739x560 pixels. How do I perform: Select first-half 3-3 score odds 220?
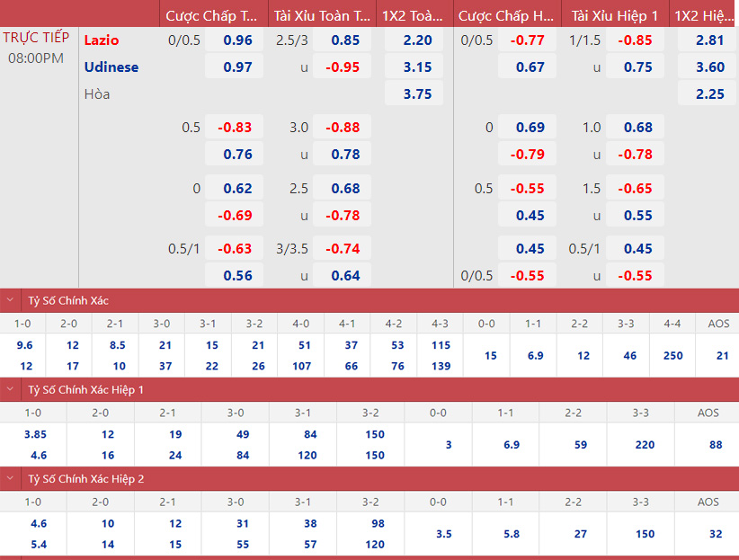click(x=640, y=445)
